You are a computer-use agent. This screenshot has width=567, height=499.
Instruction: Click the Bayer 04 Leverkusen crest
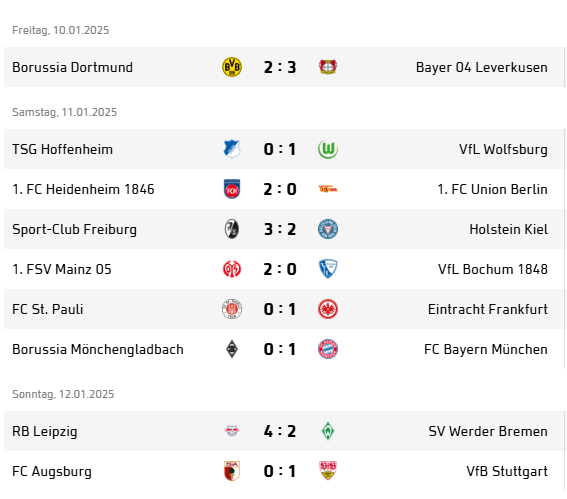[328, 67]
